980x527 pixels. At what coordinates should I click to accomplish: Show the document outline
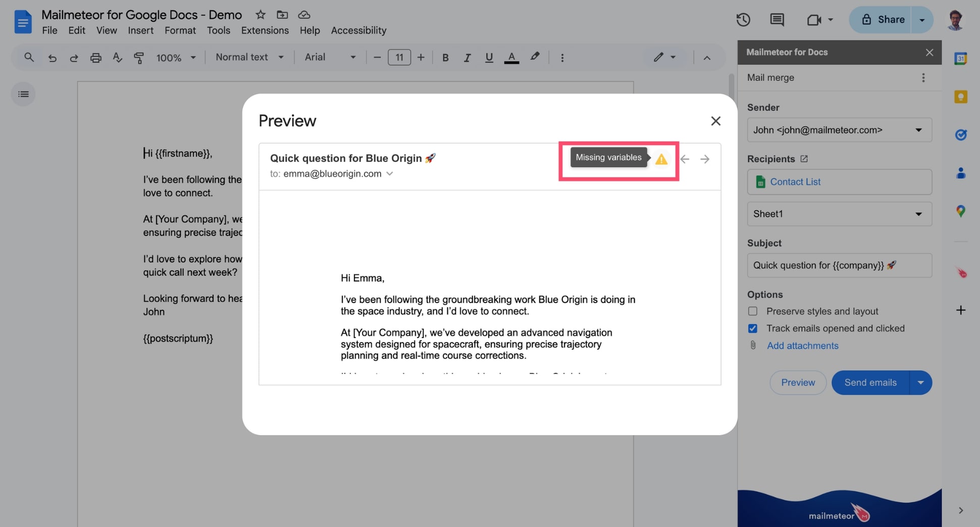pos(23,94)
